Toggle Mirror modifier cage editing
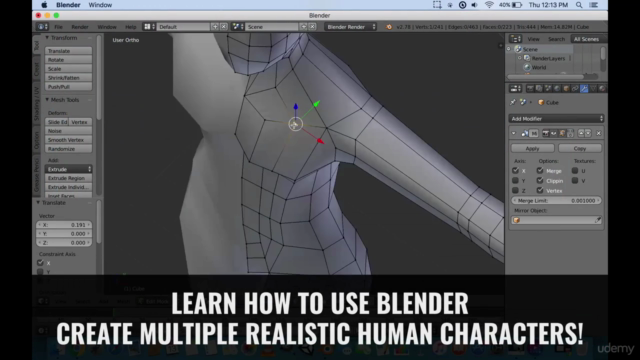 [570, 133]
